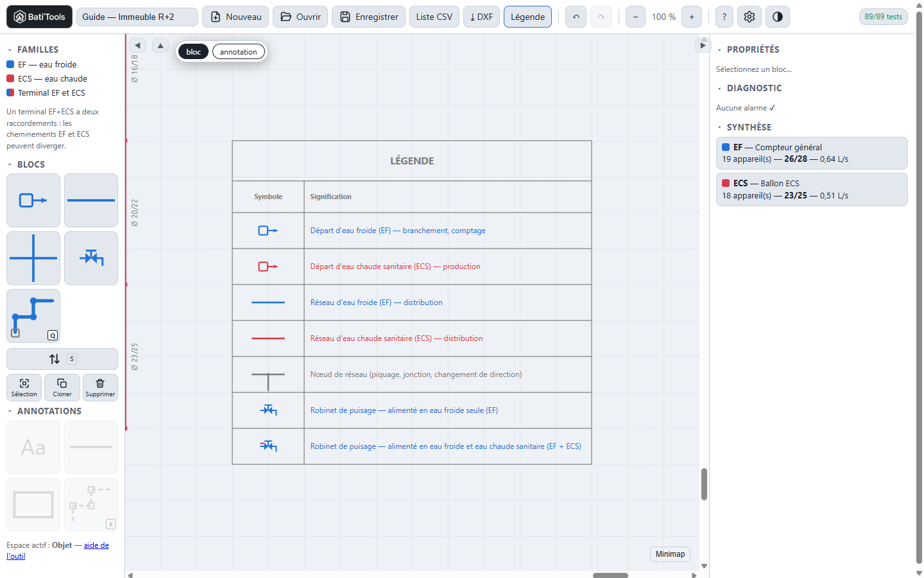This screenshot has width=924, height=578.
Task: Click the undo arrow in the toolbar
Action: coord(576,17)
